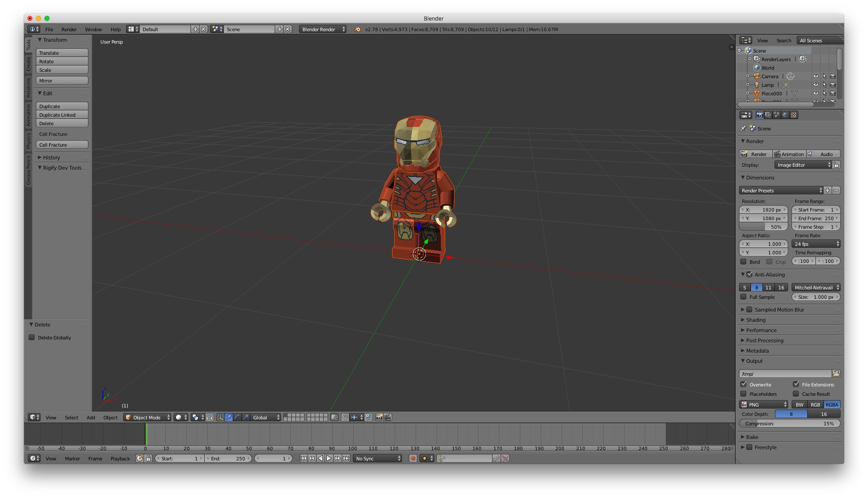
Task: Open the Render Layers properties tab icon
Action: (768, 115)
